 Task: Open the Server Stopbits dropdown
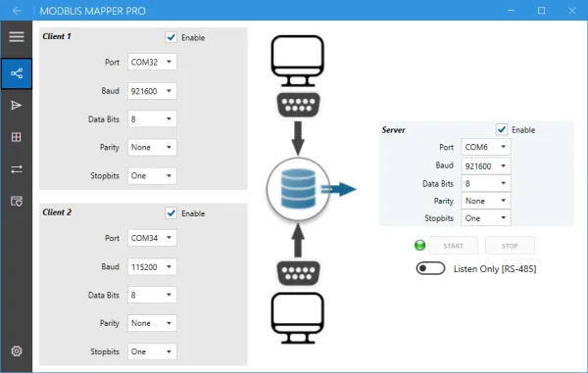click(x=486, y=217)
